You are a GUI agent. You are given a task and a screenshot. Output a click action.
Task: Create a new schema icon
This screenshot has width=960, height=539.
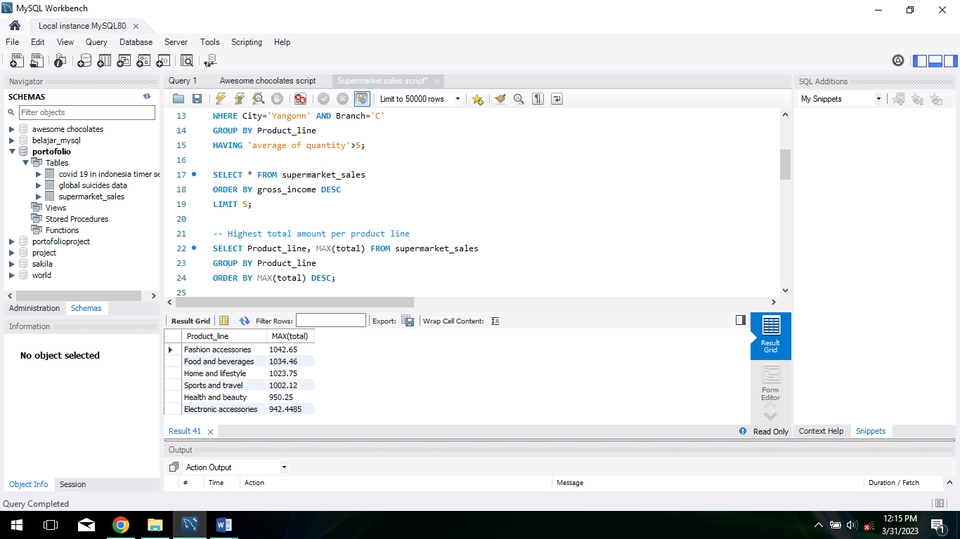84,61
